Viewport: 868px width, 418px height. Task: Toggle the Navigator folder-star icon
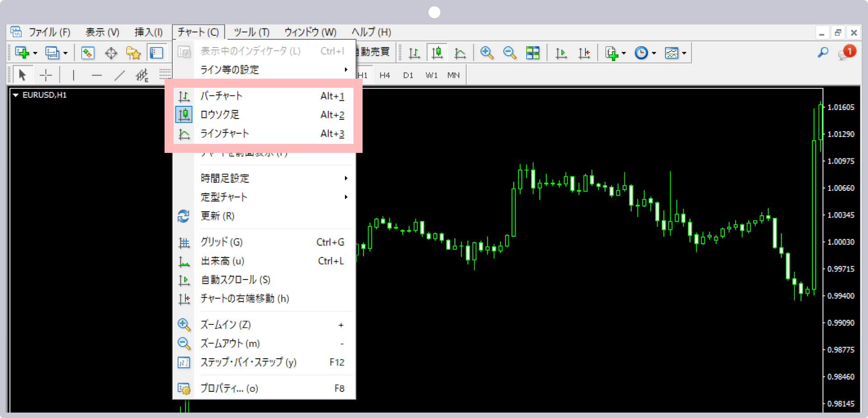(x=133, y=53)
